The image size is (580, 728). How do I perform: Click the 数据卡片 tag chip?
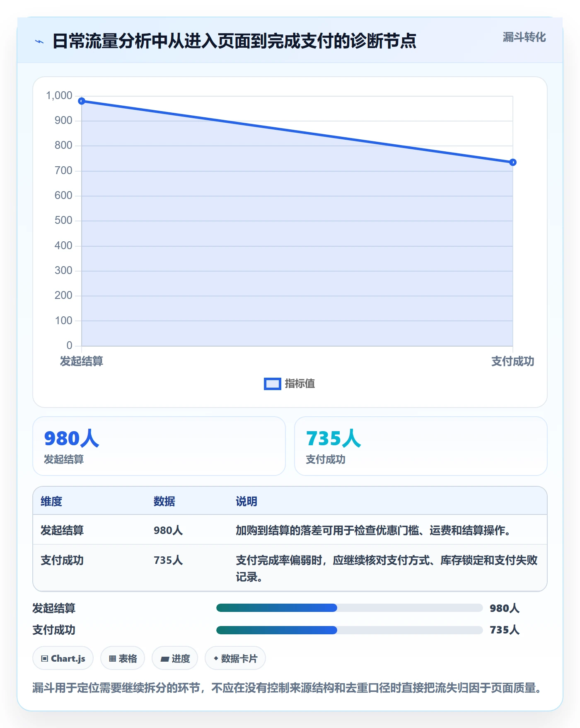pyautogui.click(x=235, y=658)
